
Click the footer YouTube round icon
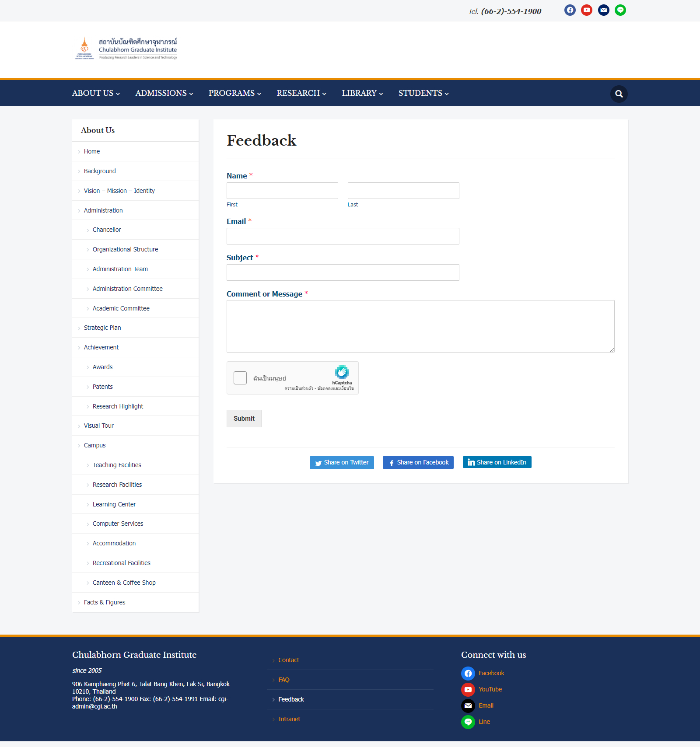(x=468, y=689)
